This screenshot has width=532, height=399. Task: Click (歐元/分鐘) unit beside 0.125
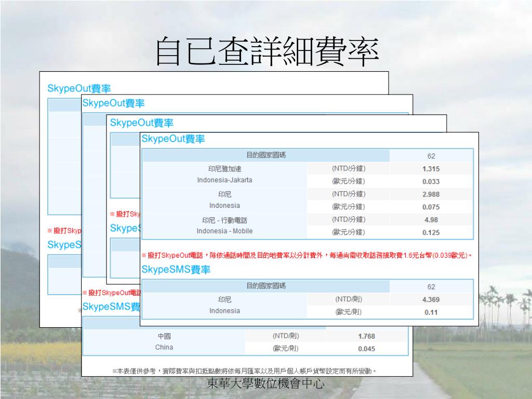tap(349, 232)
